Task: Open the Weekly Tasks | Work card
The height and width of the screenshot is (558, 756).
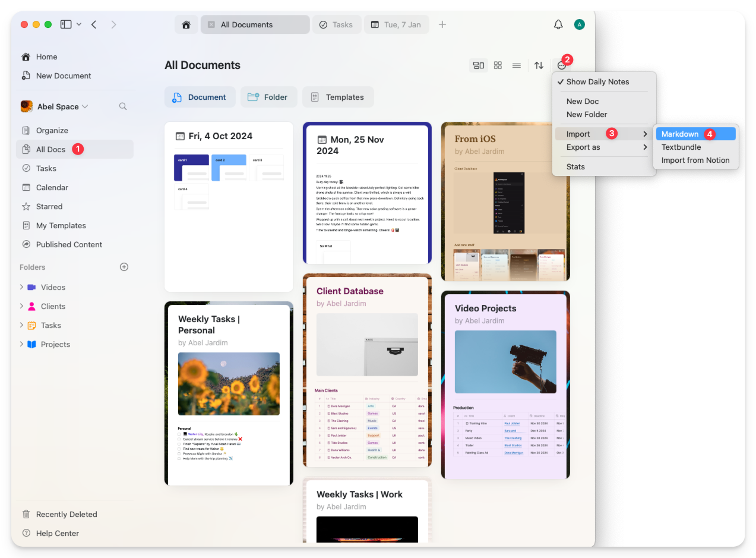Action: click(367, 510)
